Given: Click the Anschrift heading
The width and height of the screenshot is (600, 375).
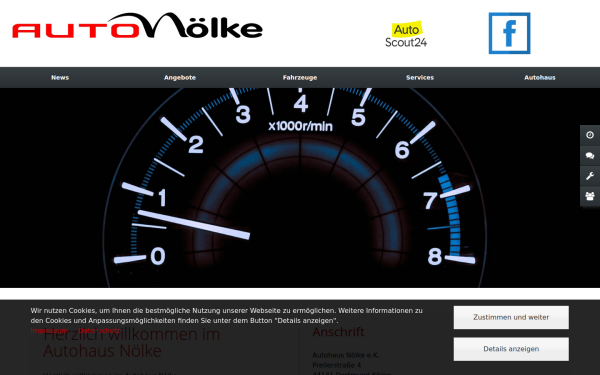Looking at the screenshot, I should pyautogui.click(x=338, y=332).
